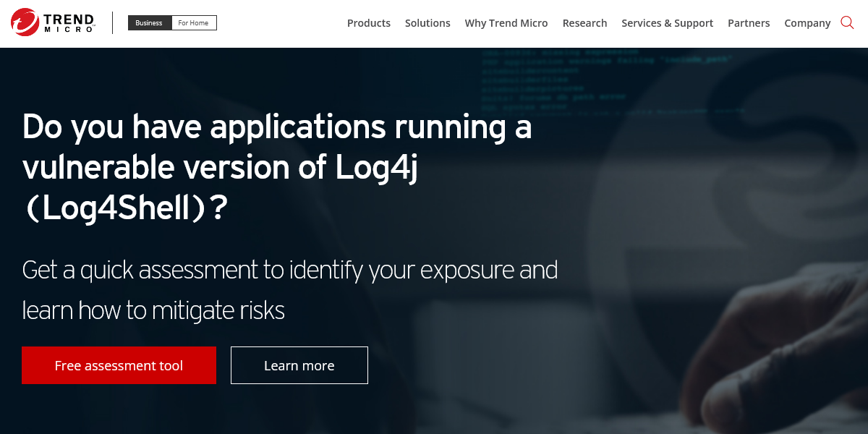Click the Trend Micro logo
This screenshot has height=434, width=868.
pyautogui.click(x=54, y=22)
